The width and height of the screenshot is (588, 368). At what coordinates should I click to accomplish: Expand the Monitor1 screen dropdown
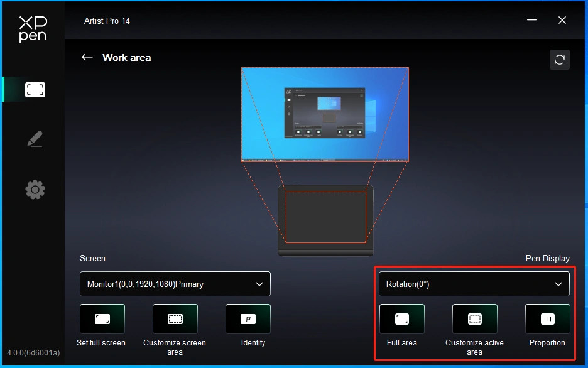pyautogui.click(x=175, y=284)
